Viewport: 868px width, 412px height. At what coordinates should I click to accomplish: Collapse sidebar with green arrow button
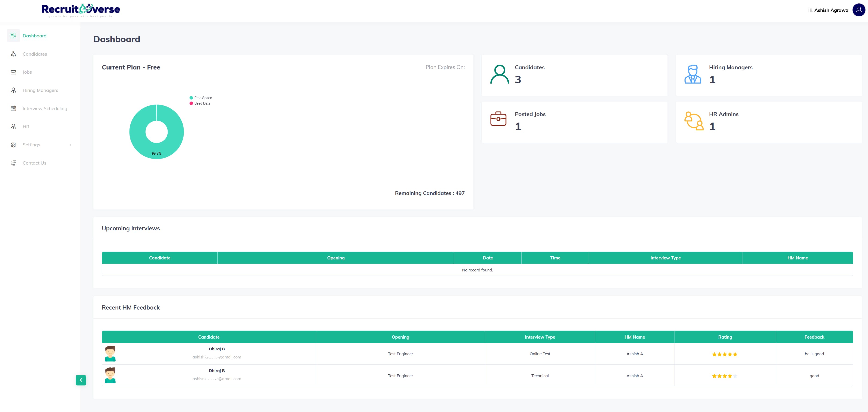click(x=81, y=380)
